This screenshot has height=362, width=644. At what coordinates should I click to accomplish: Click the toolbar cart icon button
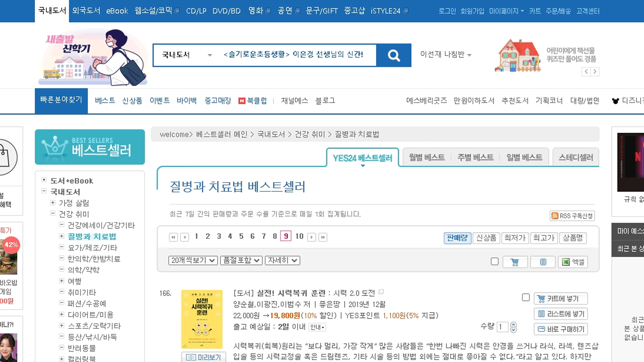click(x=515, y=262)
